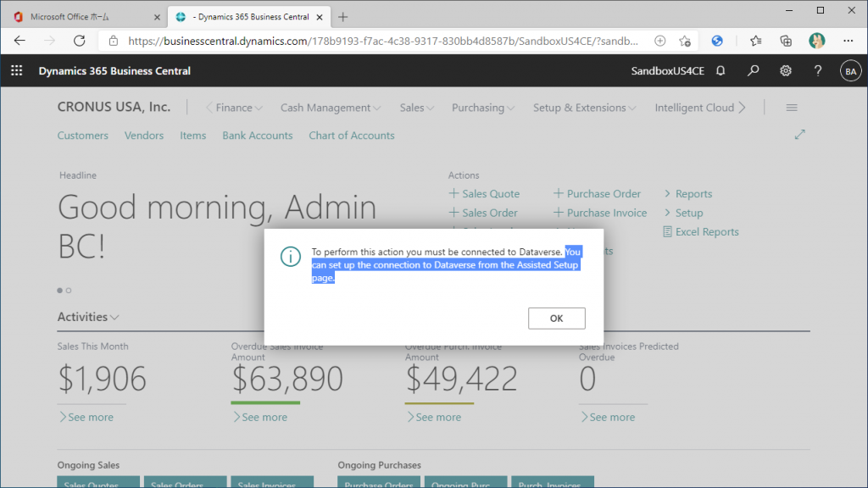Open the Bank Accounts list
Image resolution: width=868 pixels, height=488 pixels.
(x=258, y=136)
